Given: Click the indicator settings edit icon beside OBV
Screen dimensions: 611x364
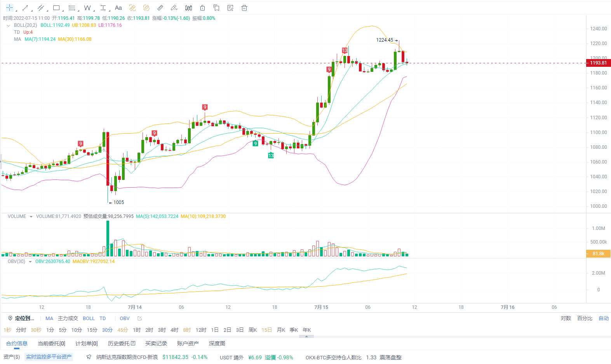Looking at the screenshot, I should [x=139, y=319].
